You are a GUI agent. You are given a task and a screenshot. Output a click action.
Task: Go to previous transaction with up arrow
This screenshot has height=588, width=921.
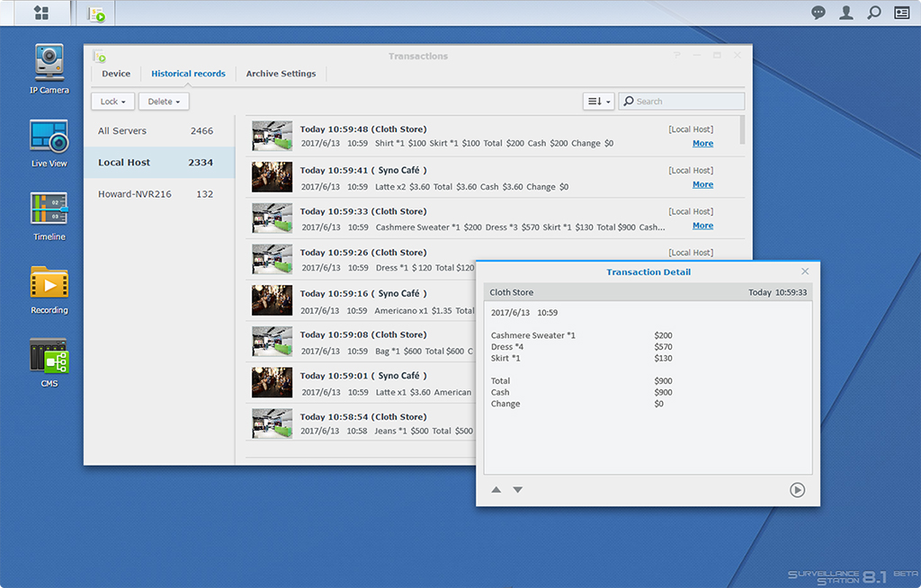[x=496, y=490]
